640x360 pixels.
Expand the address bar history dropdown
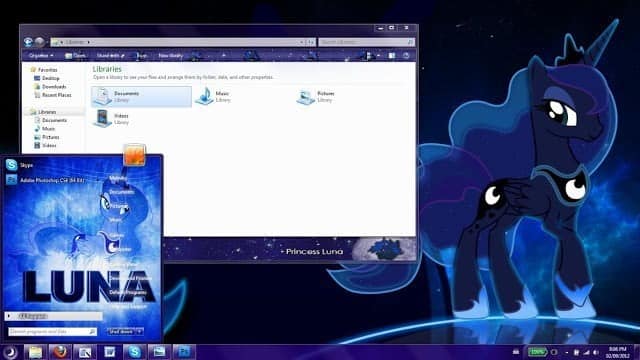pyautogui.click(x=302, y=42)
